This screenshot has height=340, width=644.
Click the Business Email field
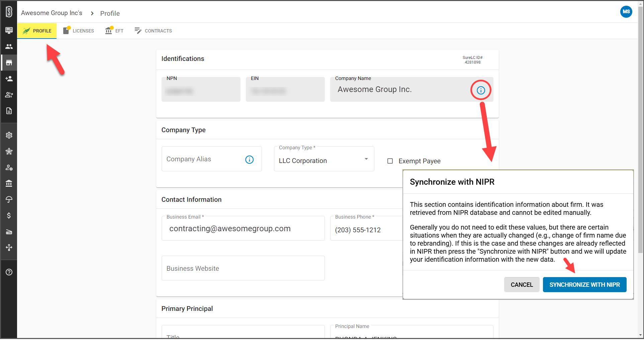(x=243, y=229)
